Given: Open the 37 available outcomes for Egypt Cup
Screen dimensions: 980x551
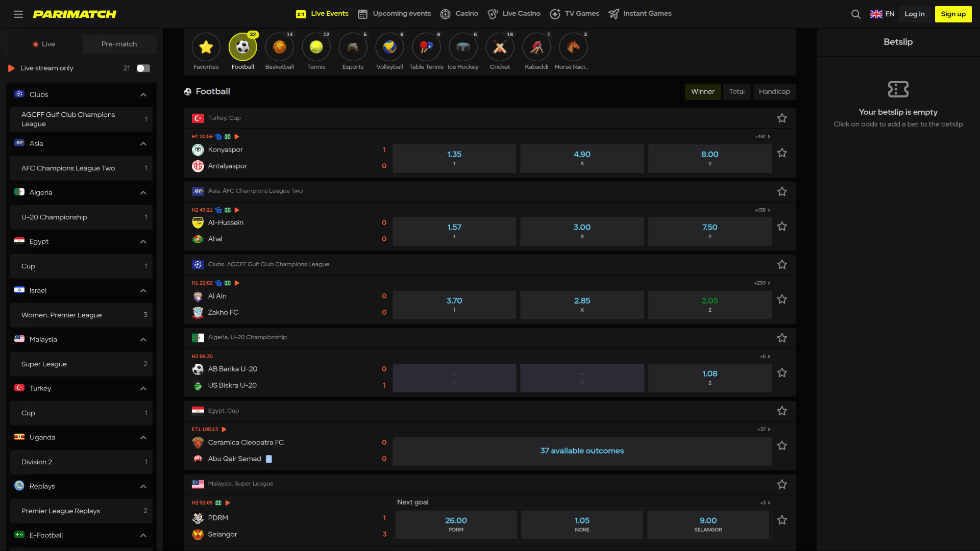Looking at the screenshot, I should 582,450.
